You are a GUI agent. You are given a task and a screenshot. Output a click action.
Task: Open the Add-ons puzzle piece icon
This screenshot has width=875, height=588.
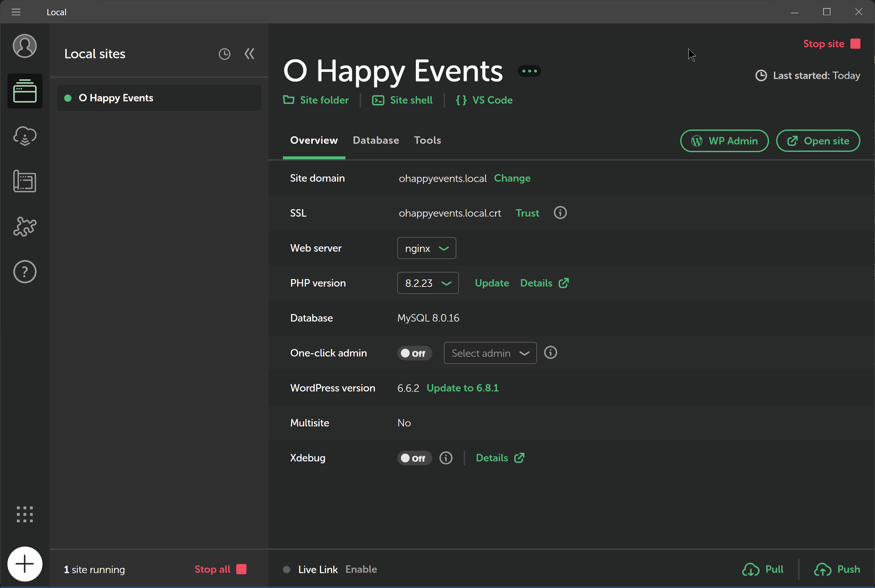(25, 227)
